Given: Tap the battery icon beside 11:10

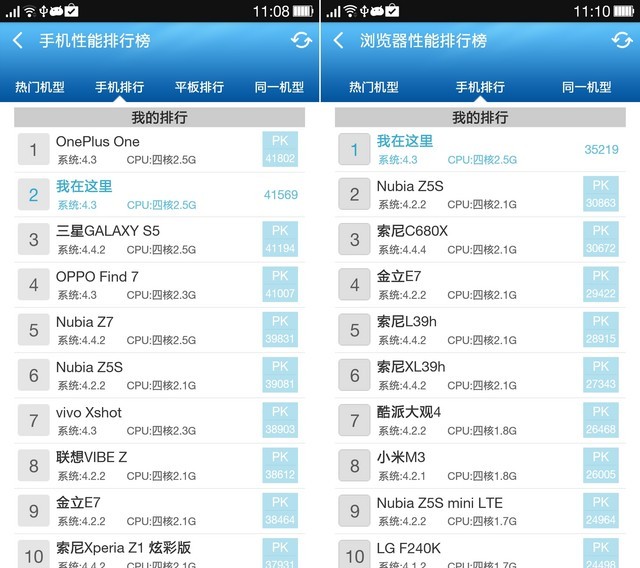Looking at the screenshot, I should click(x=624, y=11).
